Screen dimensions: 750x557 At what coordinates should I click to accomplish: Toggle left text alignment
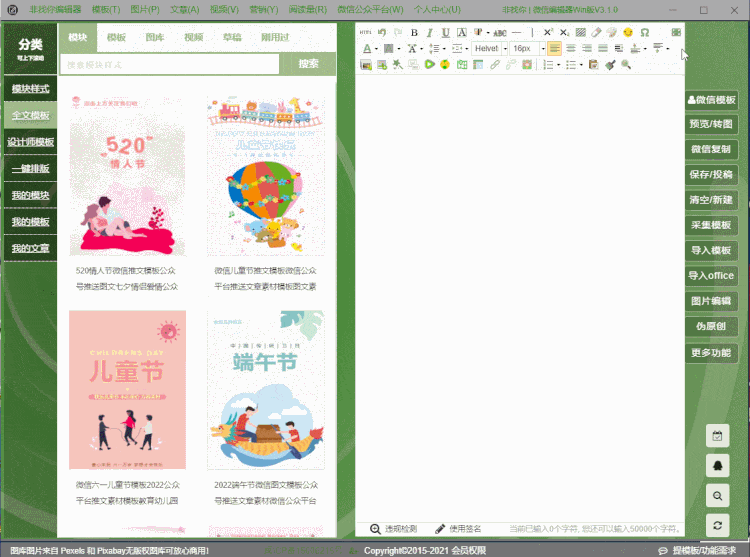tap(554, 48)
